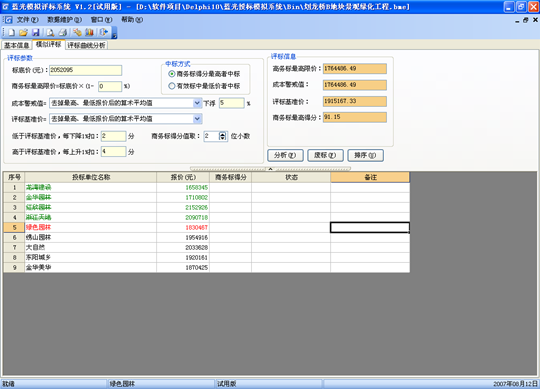The height and width of the screenshot is (389, 540).
Task: Click the bid price 1870425 cell
Action: pos(183,267)
